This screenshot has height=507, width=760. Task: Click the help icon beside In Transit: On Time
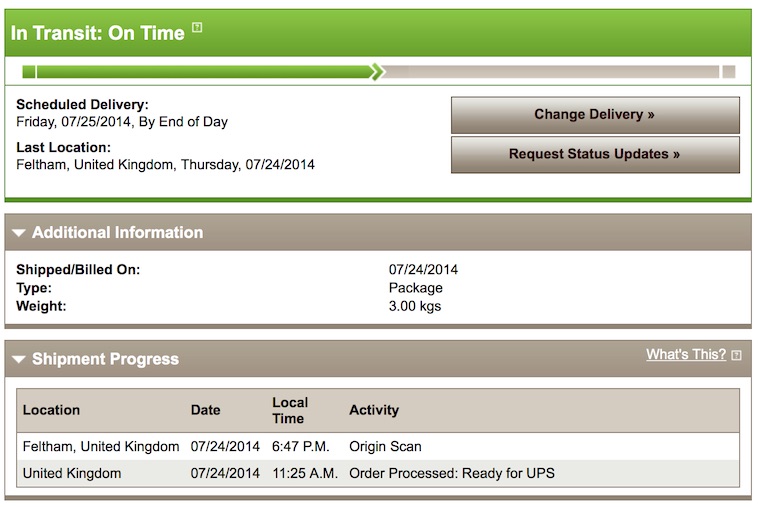197,28
